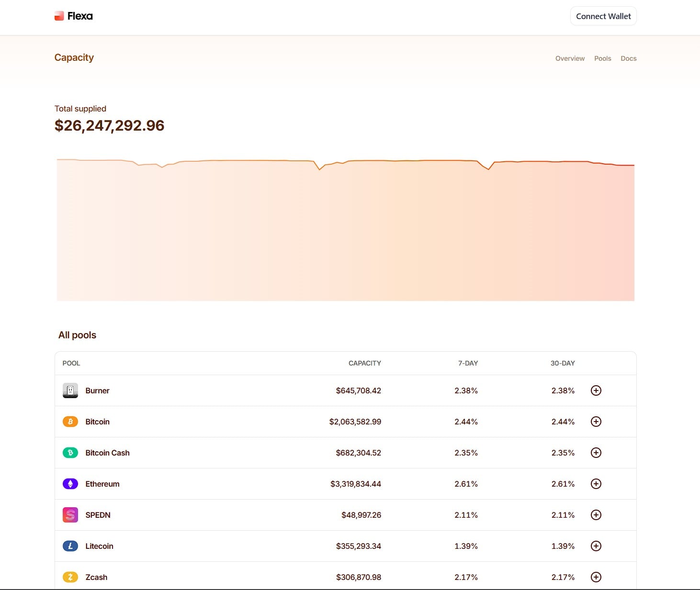The height and width of the screenshot is (590, 700).
Task: Click the POOL column header
Action: [71, 363]
